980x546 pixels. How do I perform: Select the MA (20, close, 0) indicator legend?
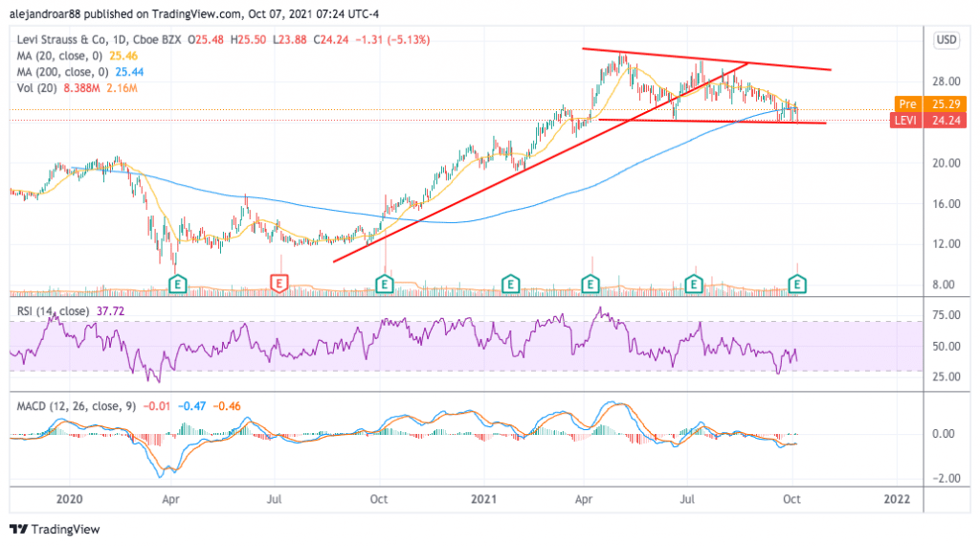[x=60, y=56]
